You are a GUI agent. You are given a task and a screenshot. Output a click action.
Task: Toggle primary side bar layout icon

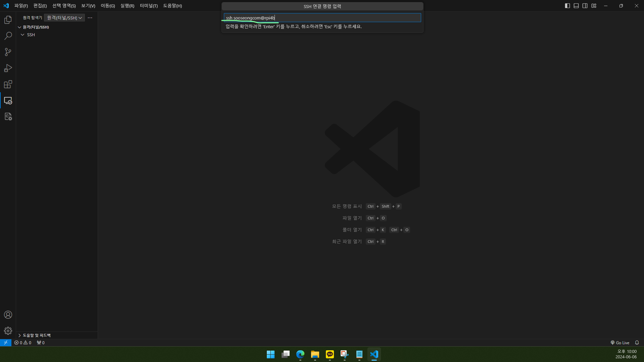pyautogui.click(x=567, y=6)
